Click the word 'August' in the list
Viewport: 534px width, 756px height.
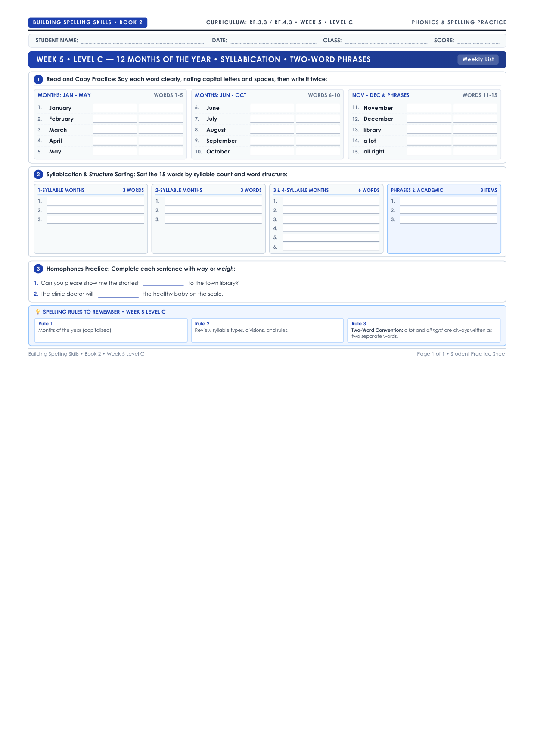coord(216,130)
